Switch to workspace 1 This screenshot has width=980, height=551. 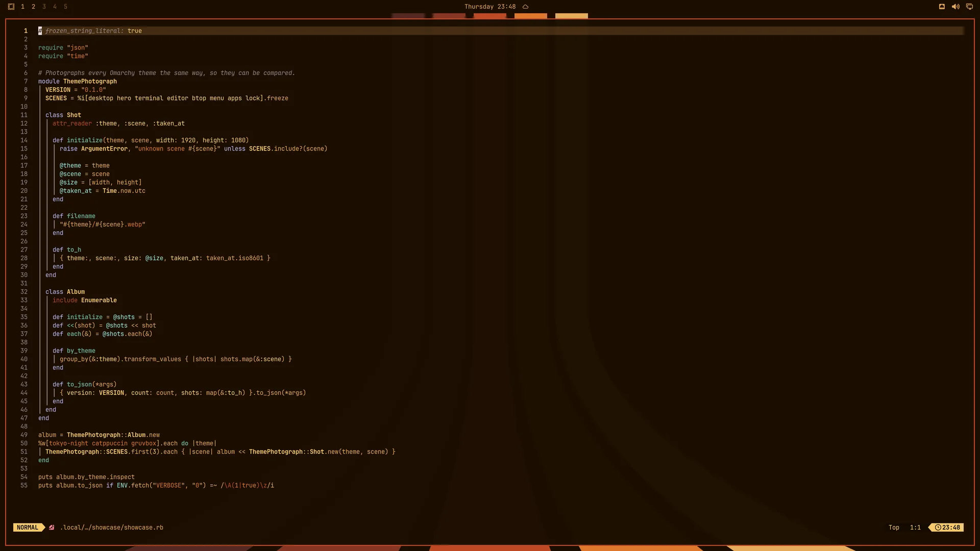tap(22, 7)
